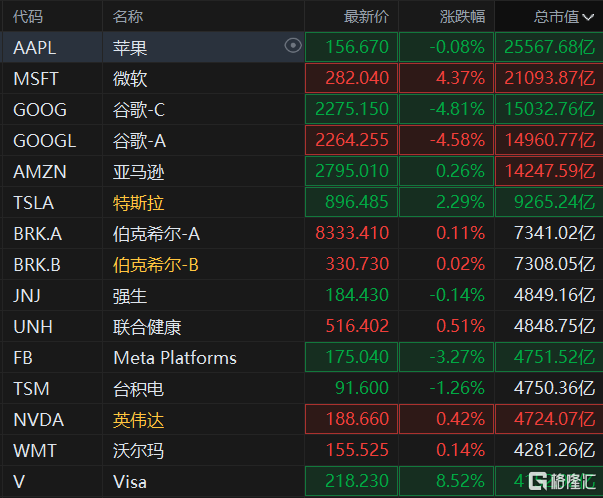Open the 谷歌-C stock name
The image size is (603, 498).
[x=139, y=110]
